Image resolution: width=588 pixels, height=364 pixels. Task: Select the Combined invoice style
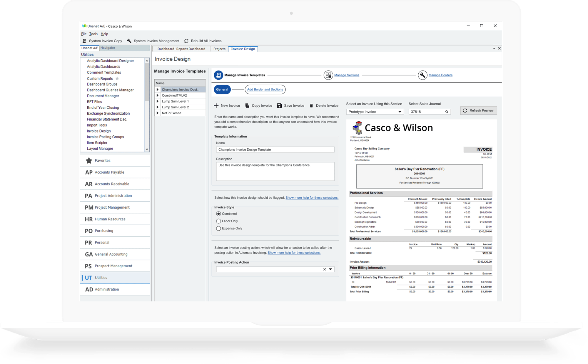(x=218, y=214)
